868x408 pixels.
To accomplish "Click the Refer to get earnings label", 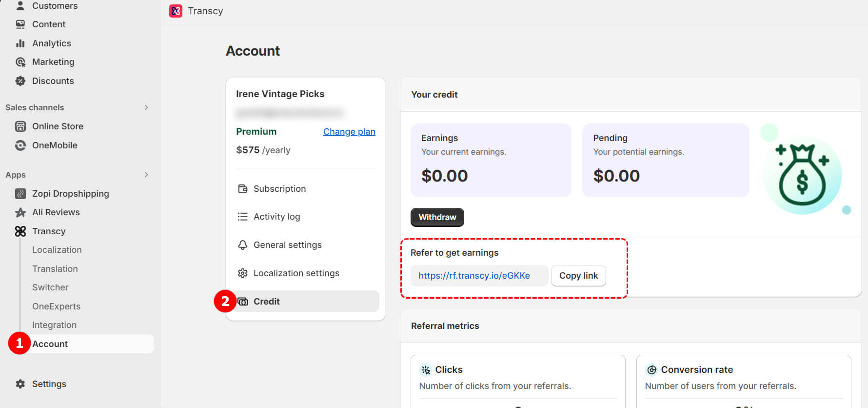I will pos(454,253).
